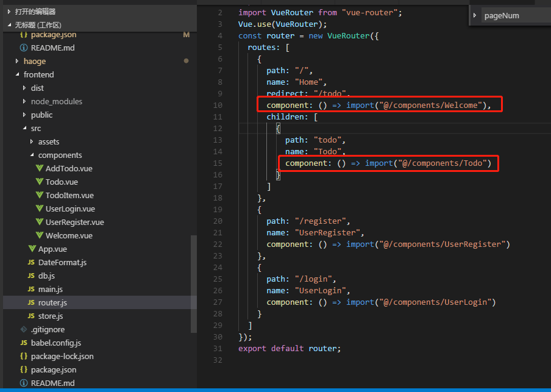This screenshot has width=551, height=392.
Task: Toggle replace mode arrow in the find widget
Action: [475, 15]
